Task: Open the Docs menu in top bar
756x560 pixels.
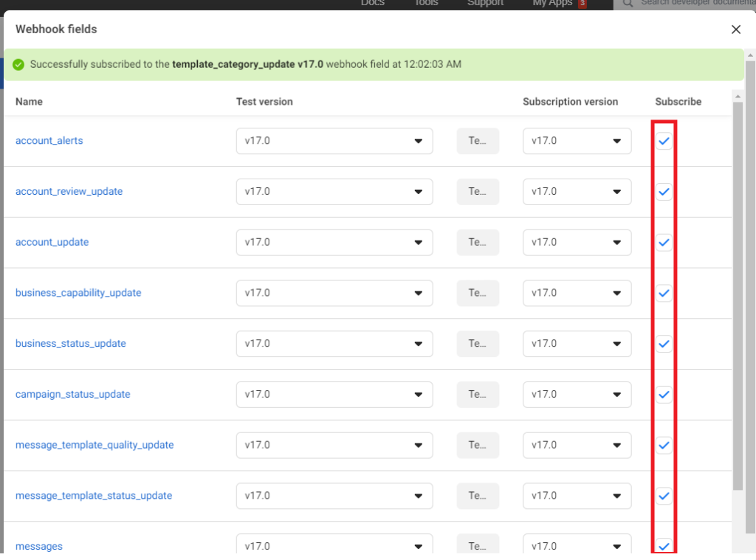Action: click(x=373, y=3)
